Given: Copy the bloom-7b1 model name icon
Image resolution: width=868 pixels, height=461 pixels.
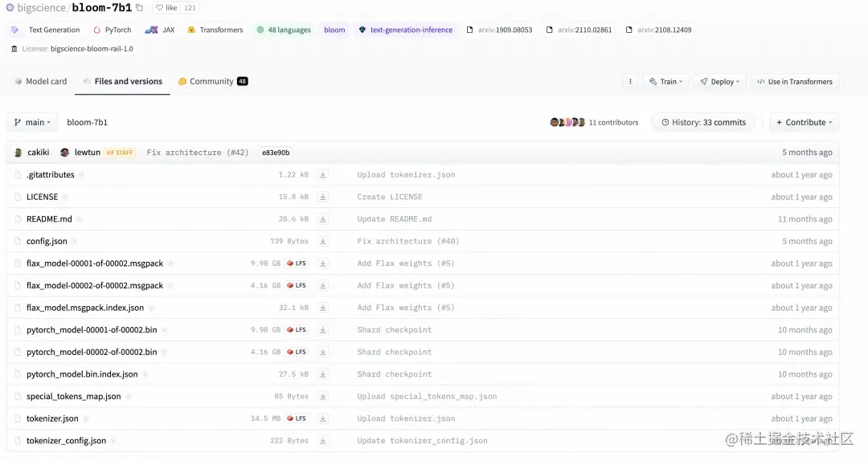Looking at the screenshot, I should pyautogui.click(x=140, y=8).
